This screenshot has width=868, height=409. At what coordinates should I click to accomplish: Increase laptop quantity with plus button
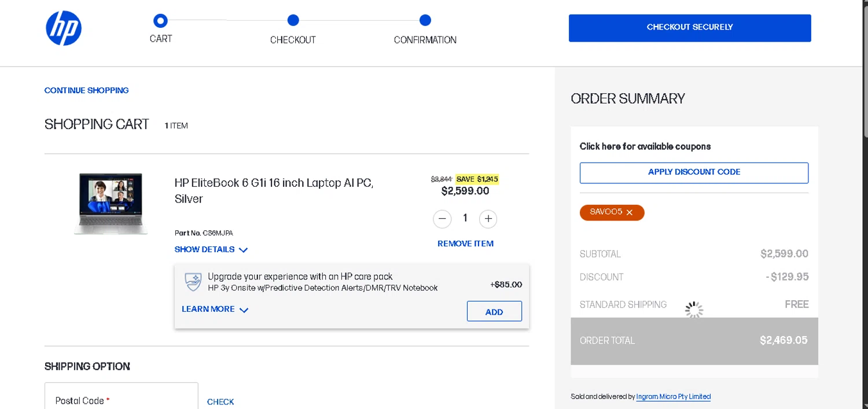click(x=488, y=219)
